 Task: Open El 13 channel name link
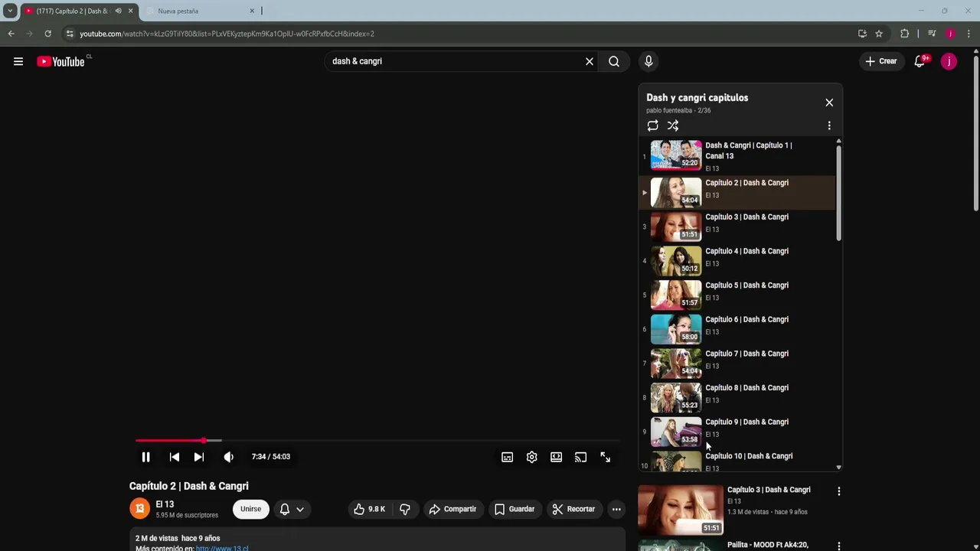tap(165, 504)
